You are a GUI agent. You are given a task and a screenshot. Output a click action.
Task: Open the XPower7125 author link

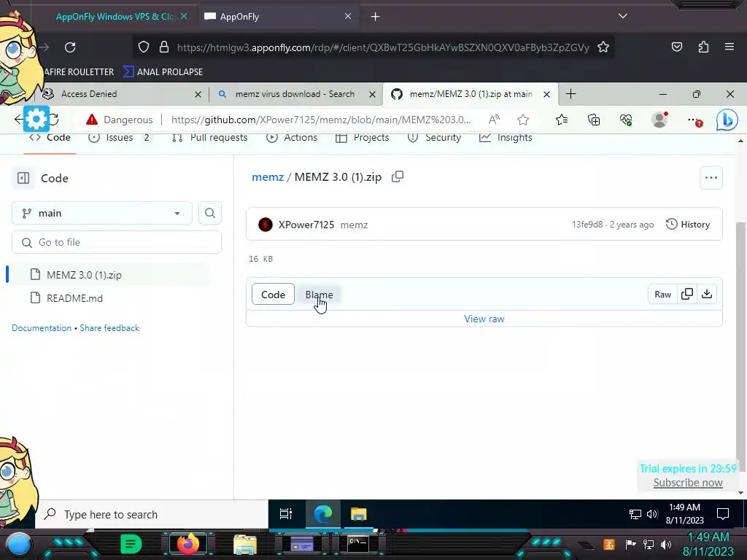point(306,225)
